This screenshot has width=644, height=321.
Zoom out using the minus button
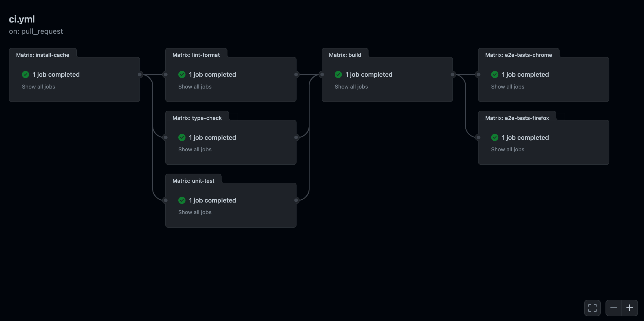pos(613,308)
